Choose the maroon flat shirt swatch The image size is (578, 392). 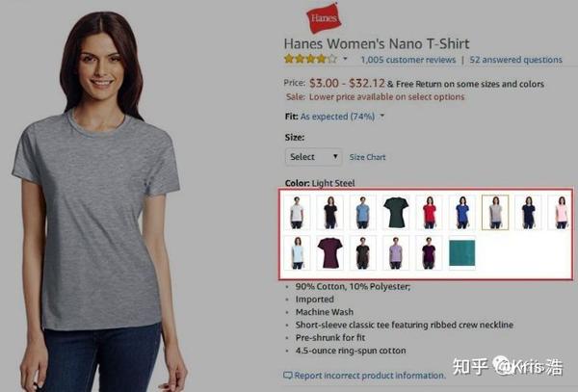[x=329, y=252]
